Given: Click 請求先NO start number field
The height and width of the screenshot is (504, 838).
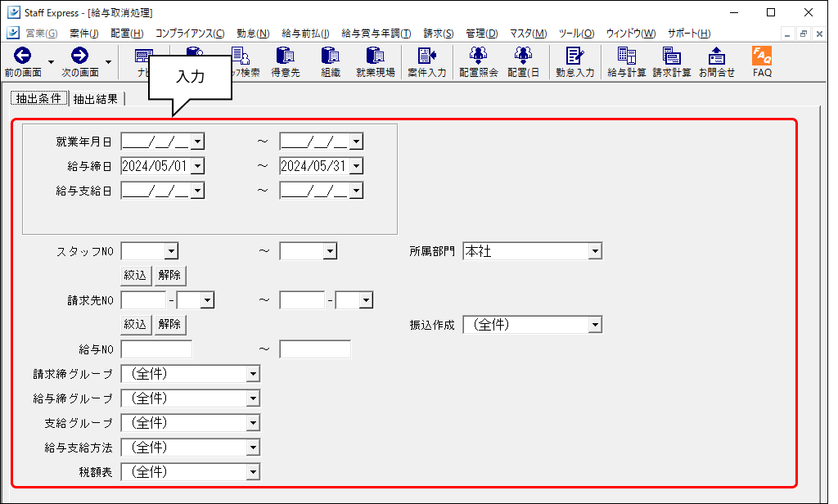Looking at the screenshot, I should point(143,300).
